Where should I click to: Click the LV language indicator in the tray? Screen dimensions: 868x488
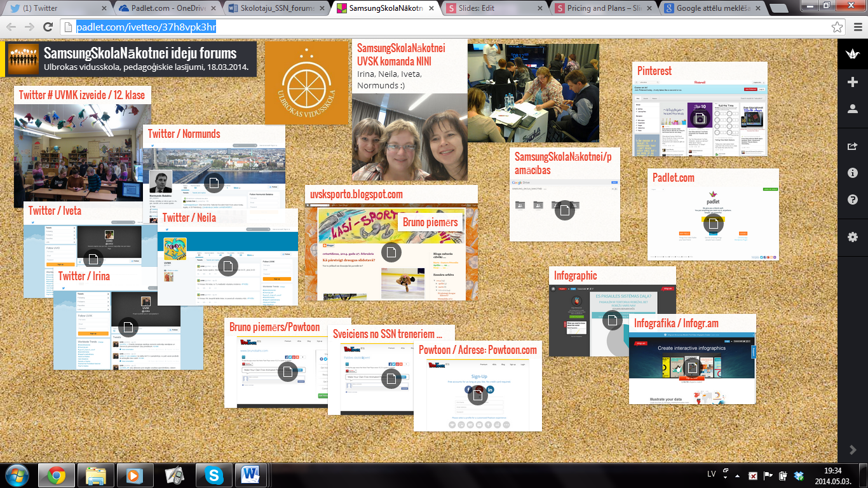[712, 474]
